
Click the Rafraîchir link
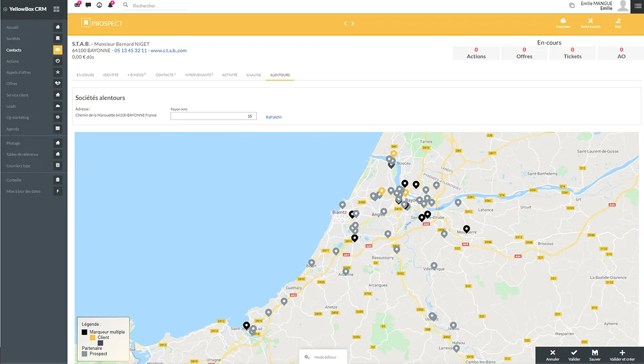[x=274, y=117]
